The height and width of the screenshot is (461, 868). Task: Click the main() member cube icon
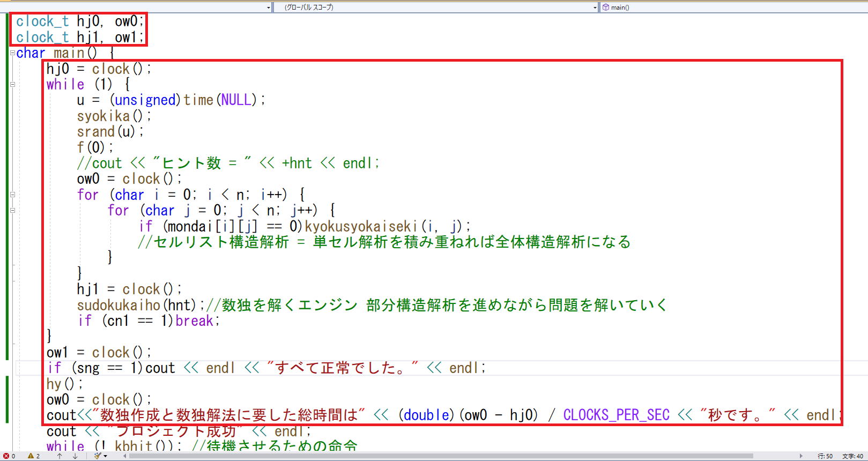point(605,7)
